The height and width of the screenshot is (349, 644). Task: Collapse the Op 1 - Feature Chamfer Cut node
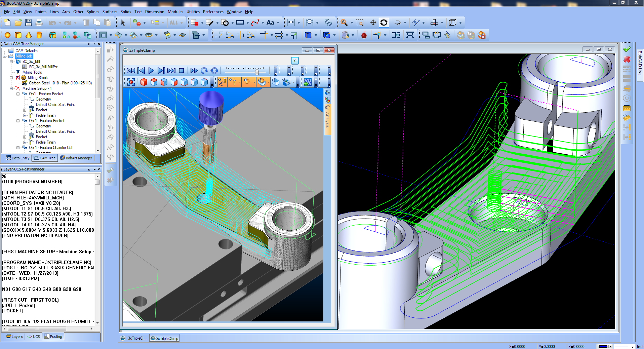[18, 148]
